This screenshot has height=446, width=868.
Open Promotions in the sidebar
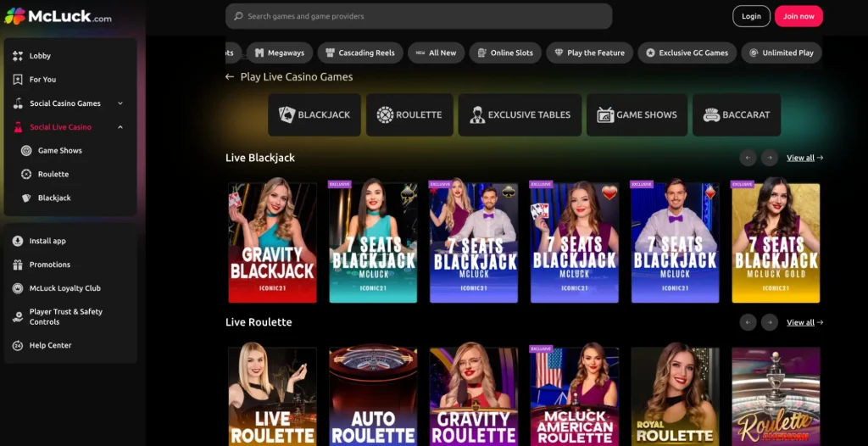click(x=49, y=265)
